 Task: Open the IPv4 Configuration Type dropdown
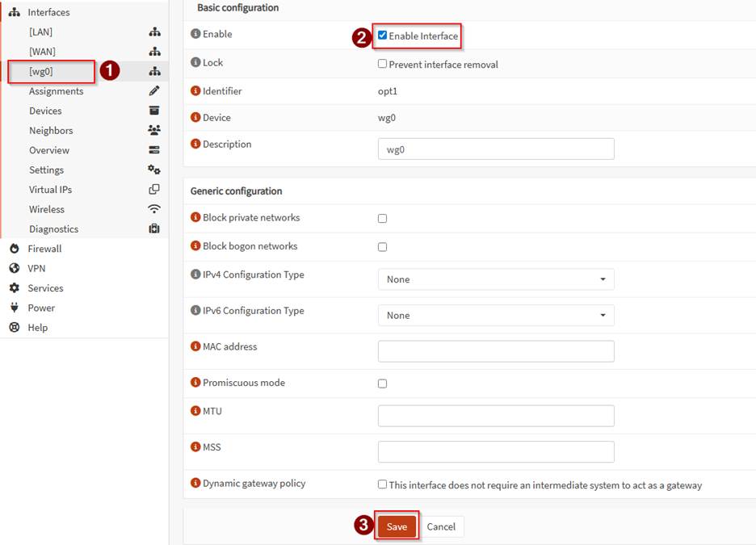[495, 279]
